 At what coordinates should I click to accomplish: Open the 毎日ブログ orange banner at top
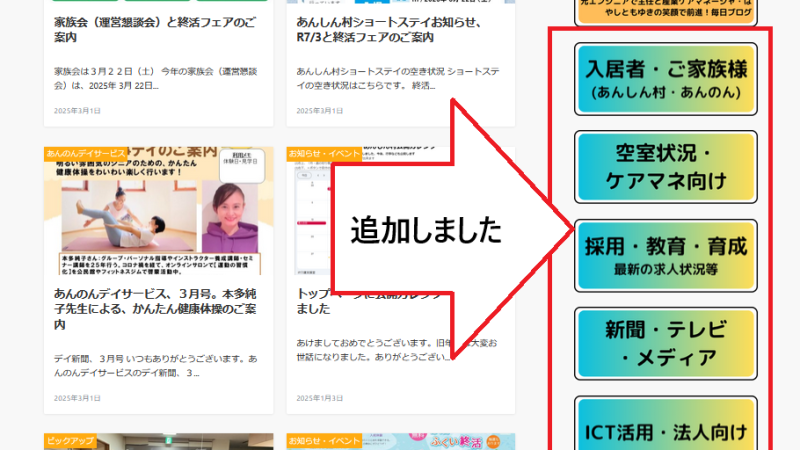click(666, 11)
